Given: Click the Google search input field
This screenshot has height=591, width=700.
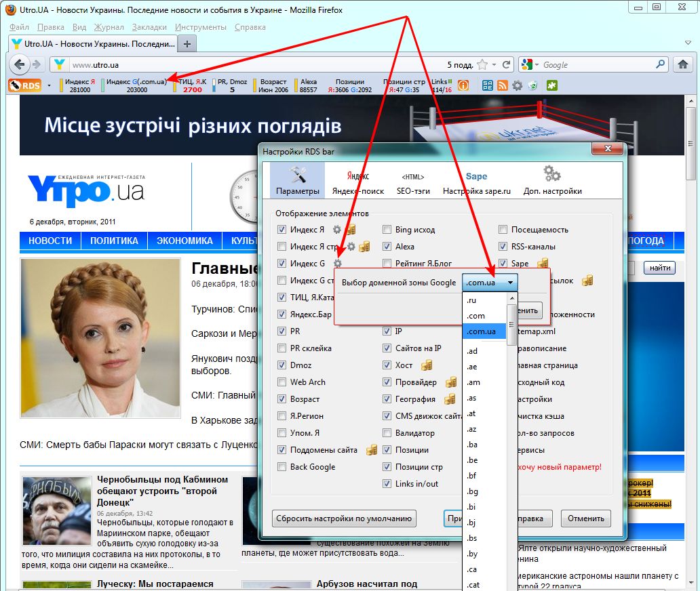Looking at the screenshot, I should coord(598,64).
